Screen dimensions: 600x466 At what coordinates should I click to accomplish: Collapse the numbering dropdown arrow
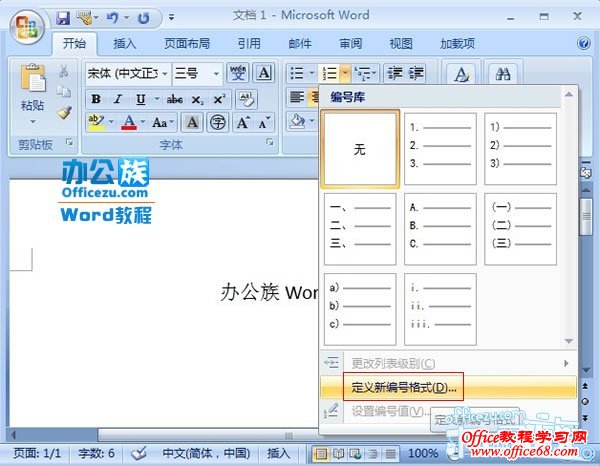coord(345,73)
